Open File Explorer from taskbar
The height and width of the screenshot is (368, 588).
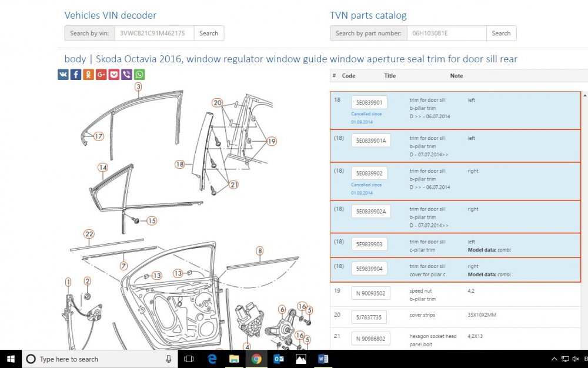(234, 359)
